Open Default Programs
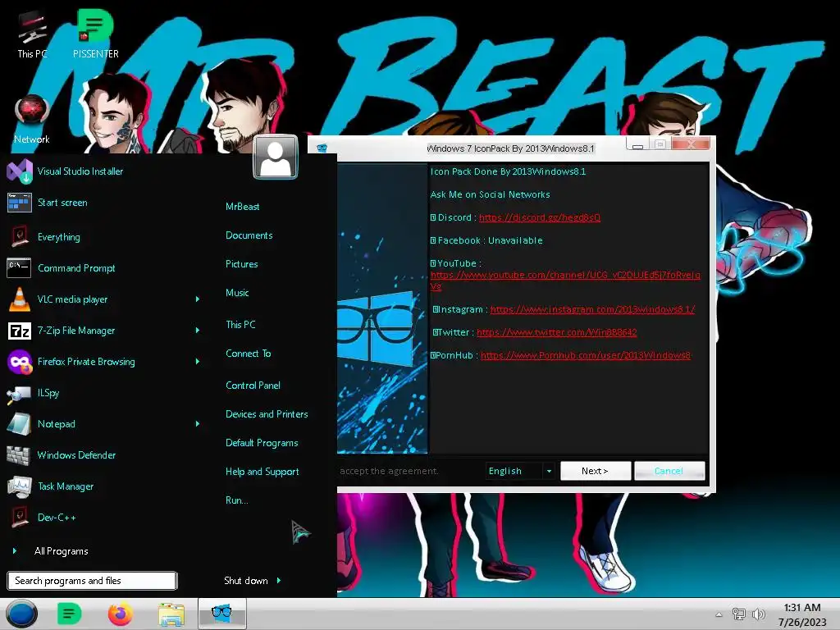 [x=262, y=443]
